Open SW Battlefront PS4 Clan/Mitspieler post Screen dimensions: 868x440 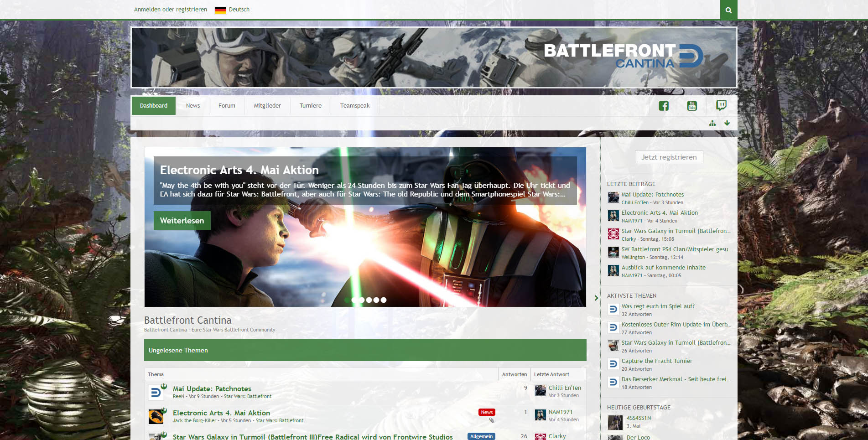[x=676, y=249]
